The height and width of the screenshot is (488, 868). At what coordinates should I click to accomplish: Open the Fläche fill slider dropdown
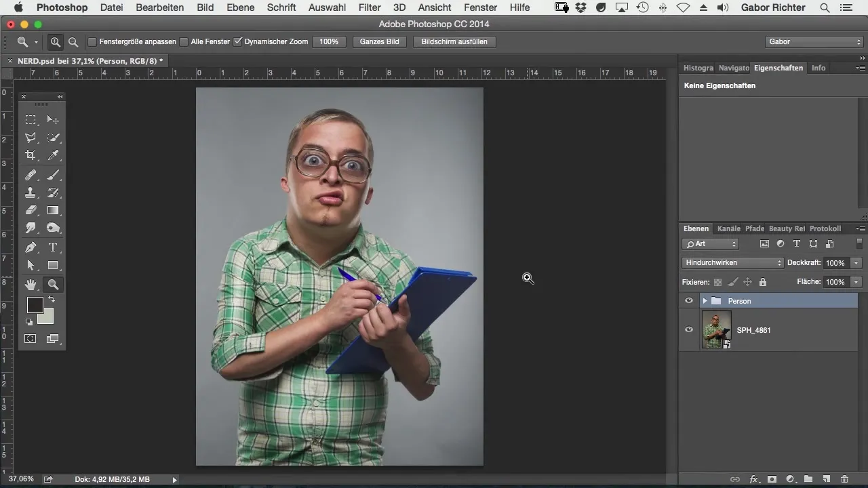[857, 282]
